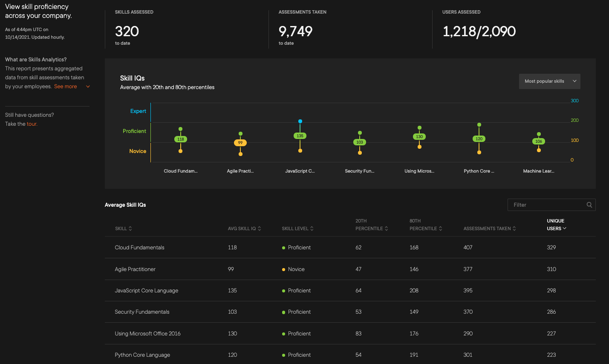Open the Most popular skills dropdown
609x364 pixels.
click(x=549, y=81)
